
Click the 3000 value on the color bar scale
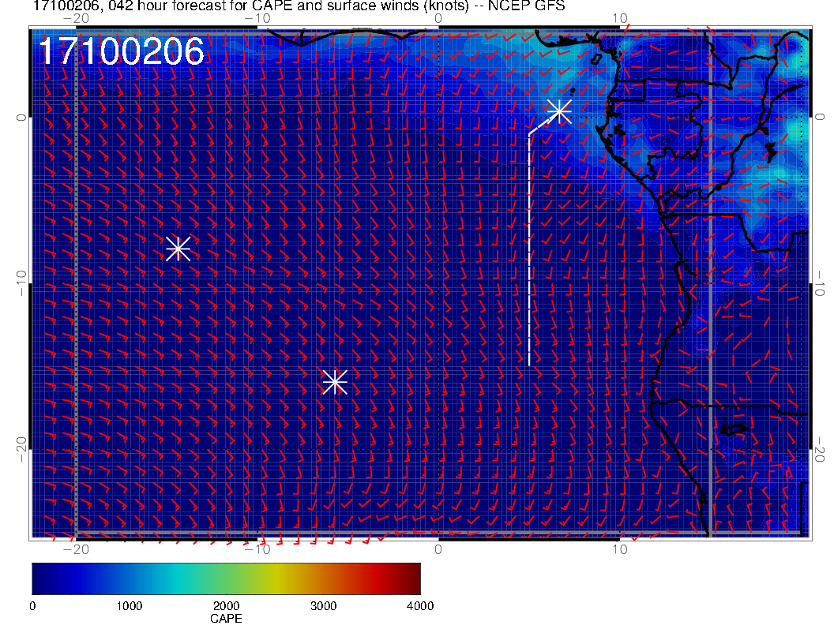click(323, 606)
